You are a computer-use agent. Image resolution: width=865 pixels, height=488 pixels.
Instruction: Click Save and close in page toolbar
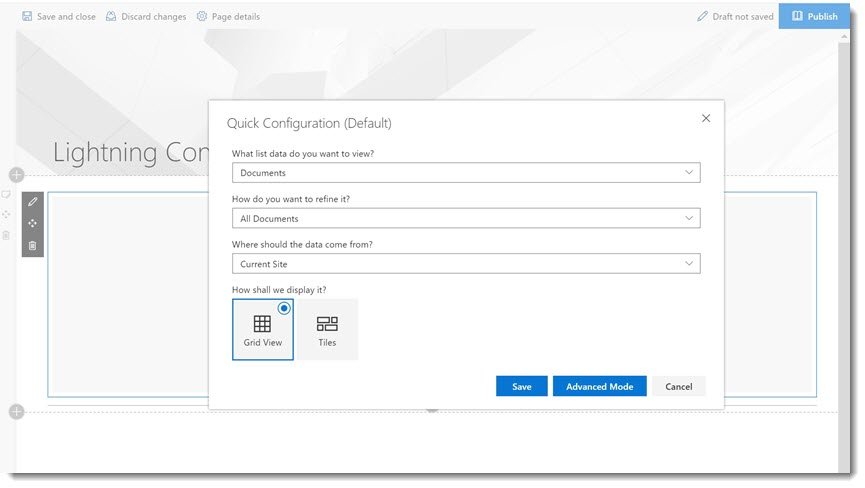tap(58, 17)
